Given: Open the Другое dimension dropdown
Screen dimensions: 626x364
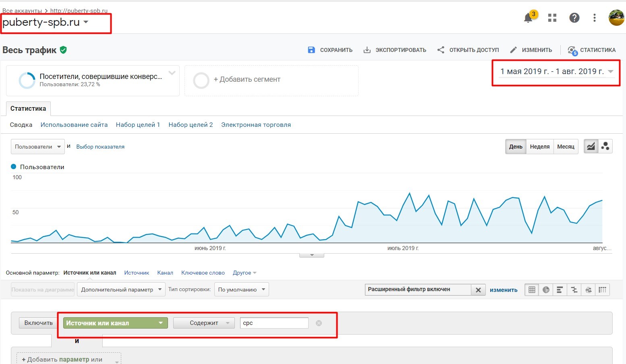Looking at the screenshot, I should [245, 273].
